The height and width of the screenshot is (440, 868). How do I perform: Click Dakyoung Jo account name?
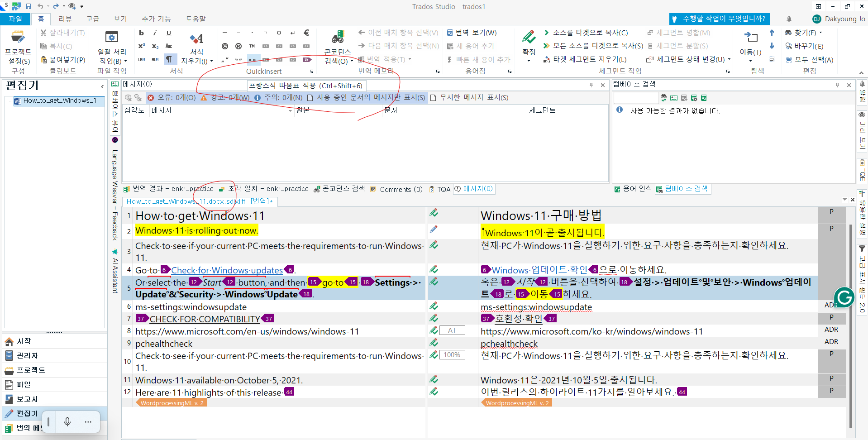click(844, 19)
